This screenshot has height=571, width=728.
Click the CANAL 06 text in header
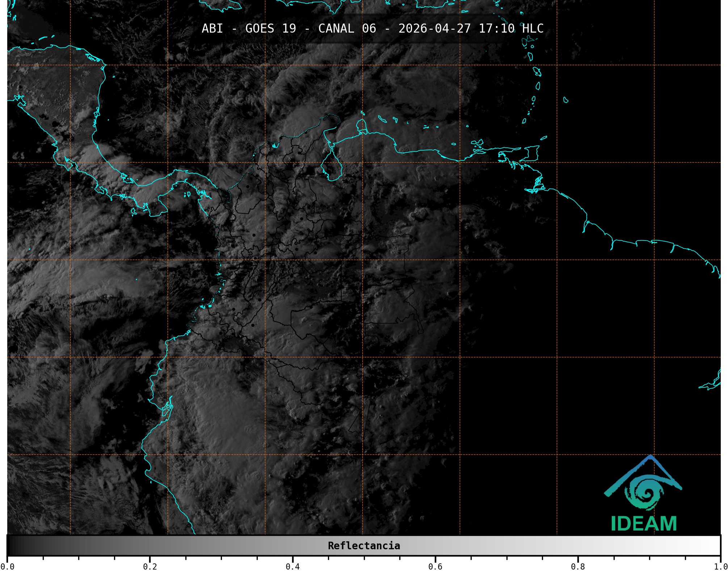pos(347,29)
